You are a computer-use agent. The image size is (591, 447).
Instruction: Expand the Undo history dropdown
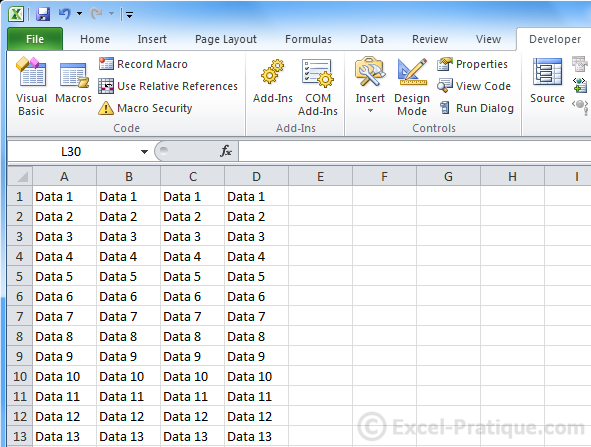point(80,14)
